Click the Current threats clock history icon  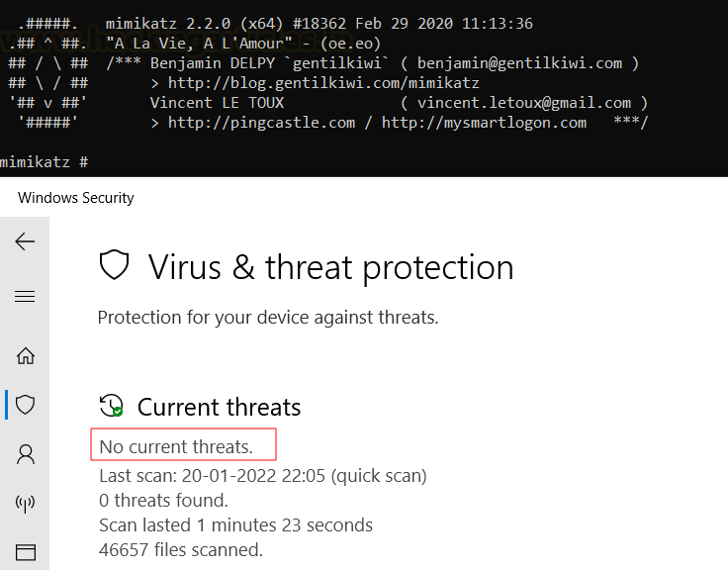pos(112,406)
